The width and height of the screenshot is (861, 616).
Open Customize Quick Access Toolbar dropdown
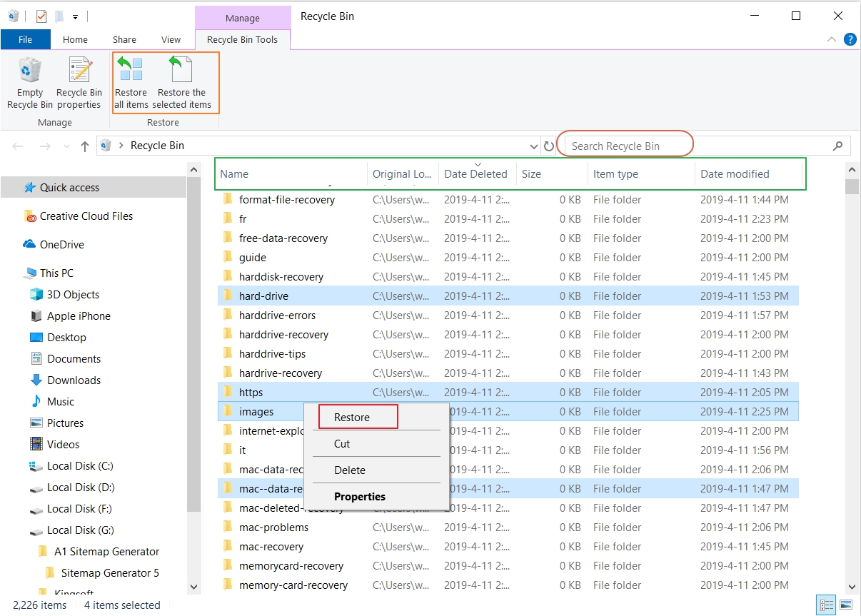[76, 16]
